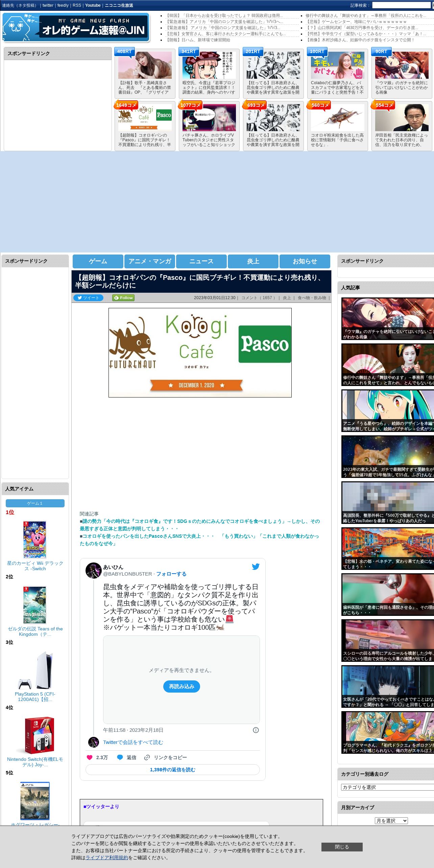
Task: Open popular article 初代ドラクエ thumbnail
Action: (x=388, y=732)
